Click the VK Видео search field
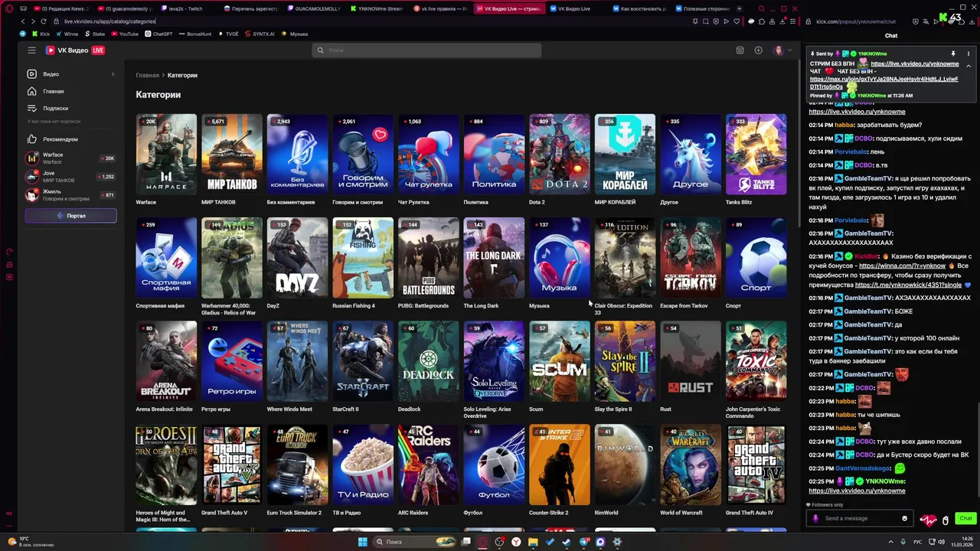This screenshot has height=551, width=980. tap(426, 50)
